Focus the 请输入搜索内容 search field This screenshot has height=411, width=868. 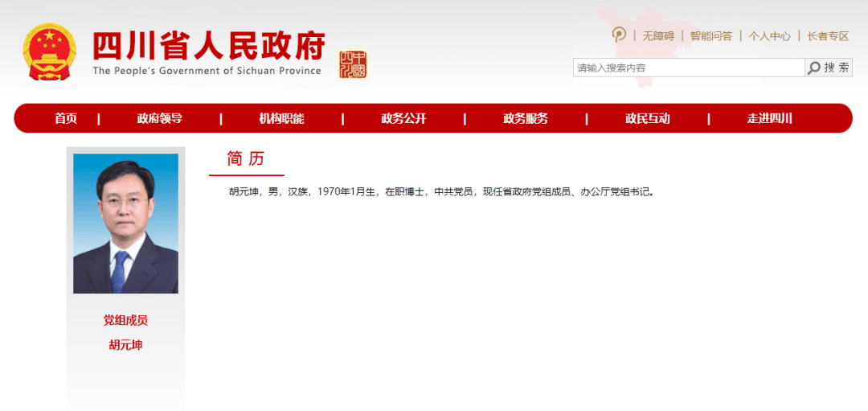(688, 68)
